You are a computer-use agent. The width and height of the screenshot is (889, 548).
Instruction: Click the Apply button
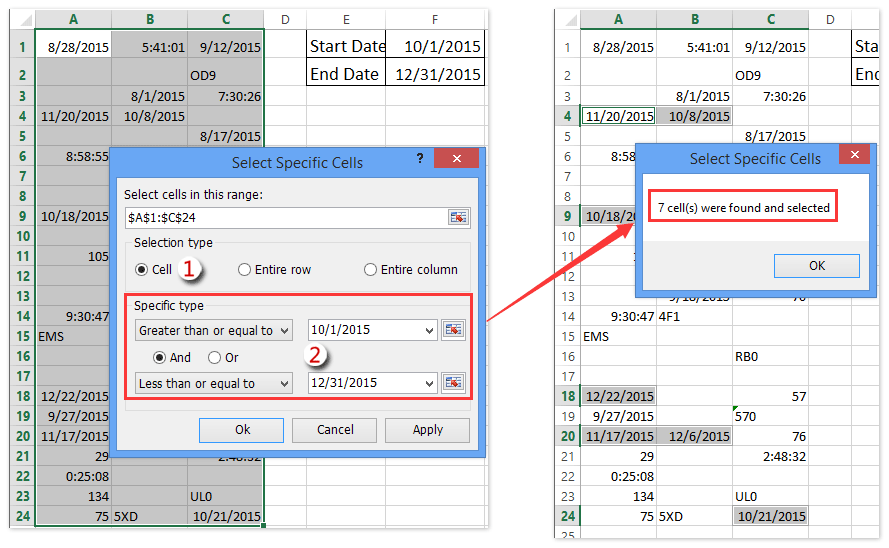click(x=427, y=429)
